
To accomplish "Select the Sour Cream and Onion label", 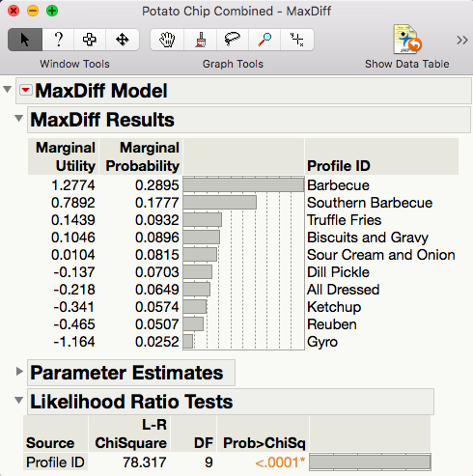I will (381, 255).
